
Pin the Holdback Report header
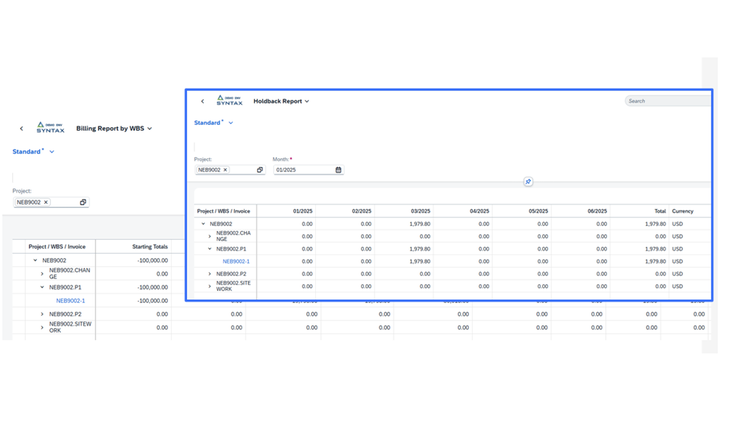pyautogui.click(x=528, y=182)
